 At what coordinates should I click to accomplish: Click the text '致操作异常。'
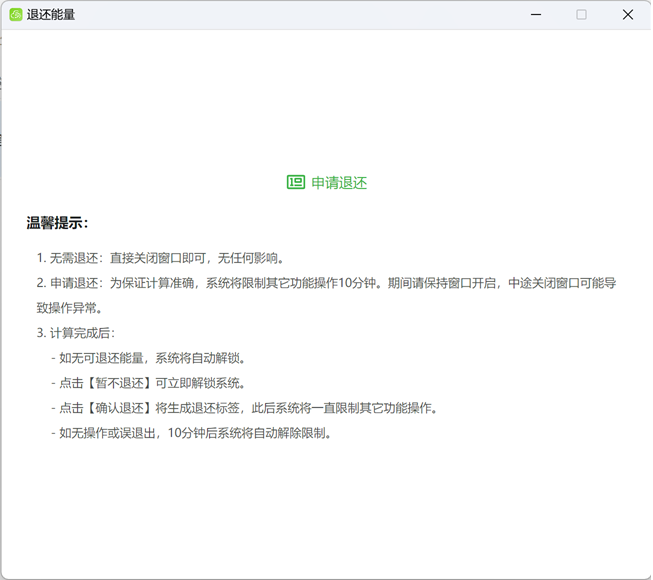(x=69, y=308)
